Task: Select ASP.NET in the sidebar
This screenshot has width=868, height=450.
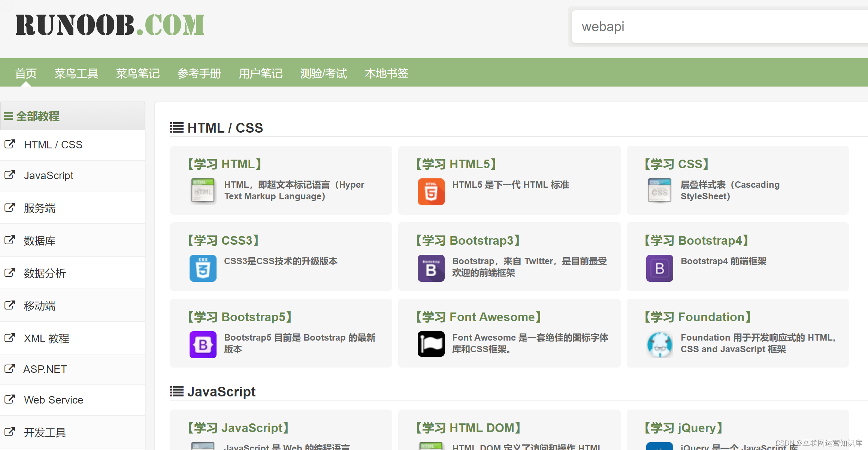Action: [45, 369]
